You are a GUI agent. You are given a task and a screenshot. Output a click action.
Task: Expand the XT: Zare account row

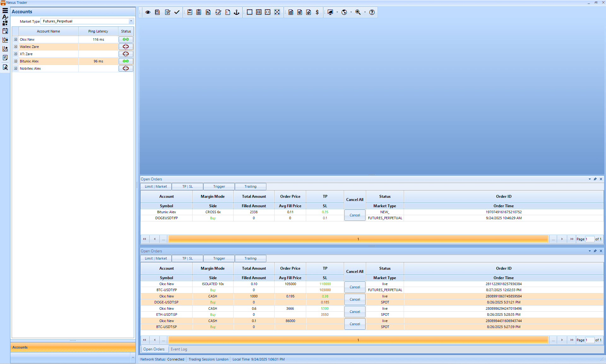pyautogui.click(x=15, y=54)
